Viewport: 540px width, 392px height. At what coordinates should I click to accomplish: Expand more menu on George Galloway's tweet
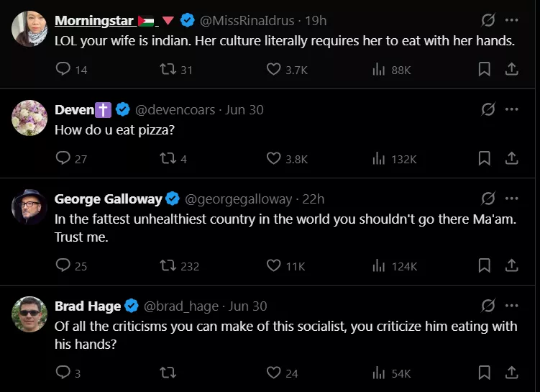click(512, 199)
